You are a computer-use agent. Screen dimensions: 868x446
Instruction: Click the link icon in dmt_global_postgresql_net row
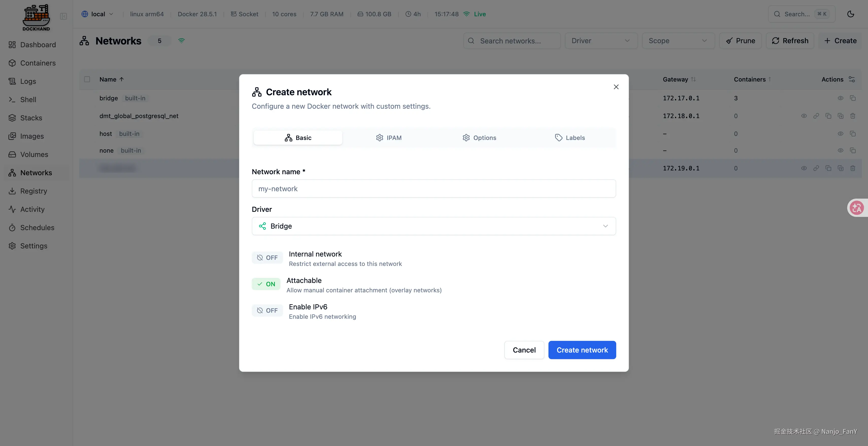pos(816,116)
